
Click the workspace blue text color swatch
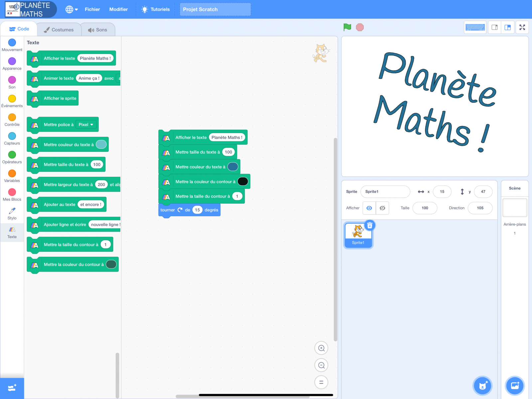coord(233,167)
